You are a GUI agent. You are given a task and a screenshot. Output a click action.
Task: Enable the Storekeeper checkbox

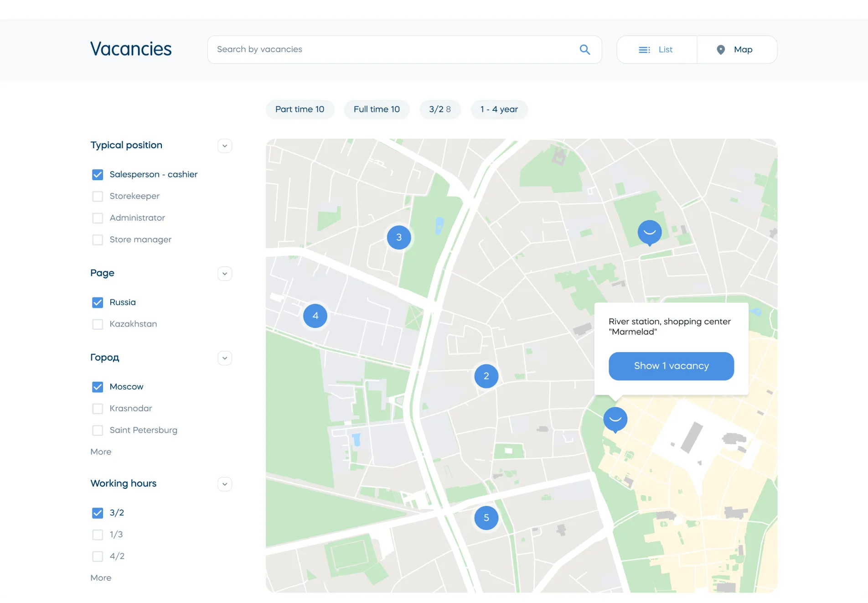pos(98,196)
